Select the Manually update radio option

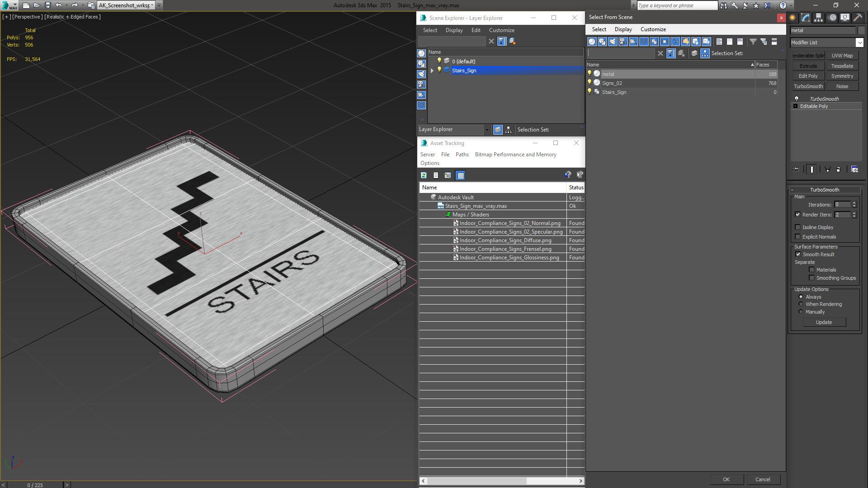click(x=801, y=312)
